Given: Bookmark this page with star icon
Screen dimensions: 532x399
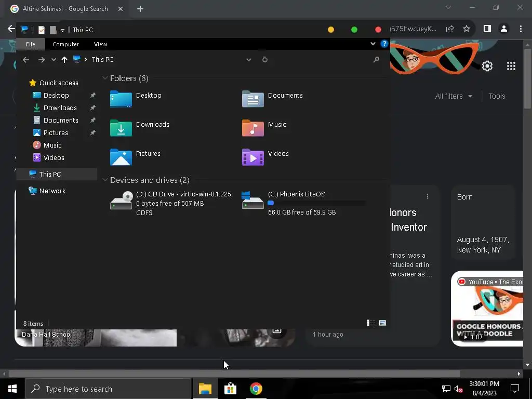Looking at the screenshot, I should [467, 29].
